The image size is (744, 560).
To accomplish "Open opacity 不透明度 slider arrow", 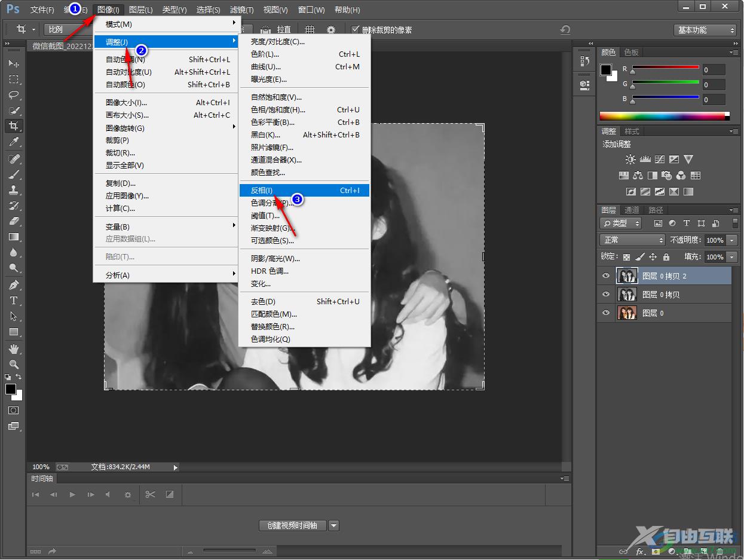I will [733, 240].
